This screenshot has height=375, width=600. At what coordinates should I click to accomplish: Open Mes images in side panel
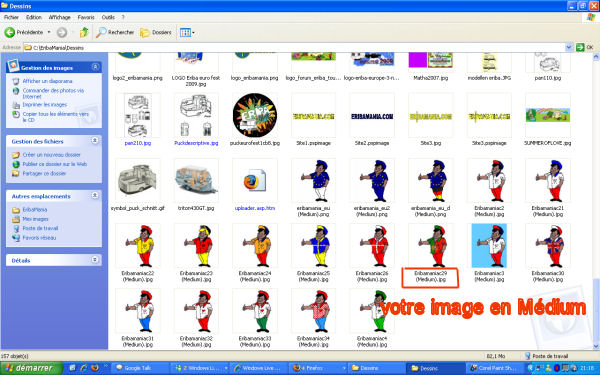pyautogui.click(x=35, y=219)
